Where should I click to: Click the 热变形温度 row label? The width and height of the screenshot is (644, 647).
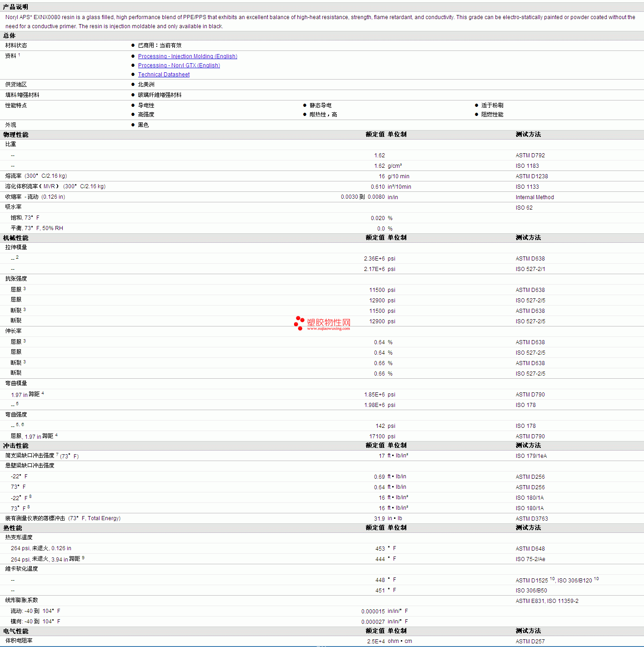click(19, 537)
